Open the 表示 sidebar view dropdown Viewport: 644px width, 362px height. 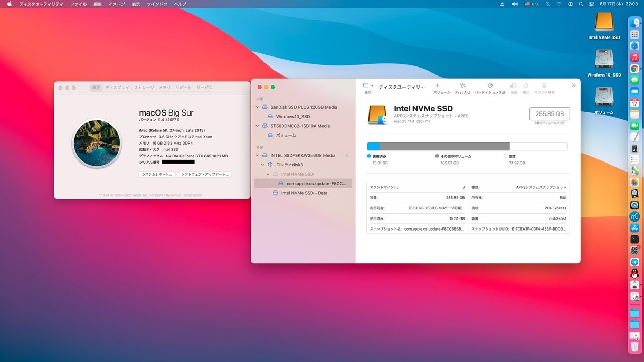coord(368,85)
